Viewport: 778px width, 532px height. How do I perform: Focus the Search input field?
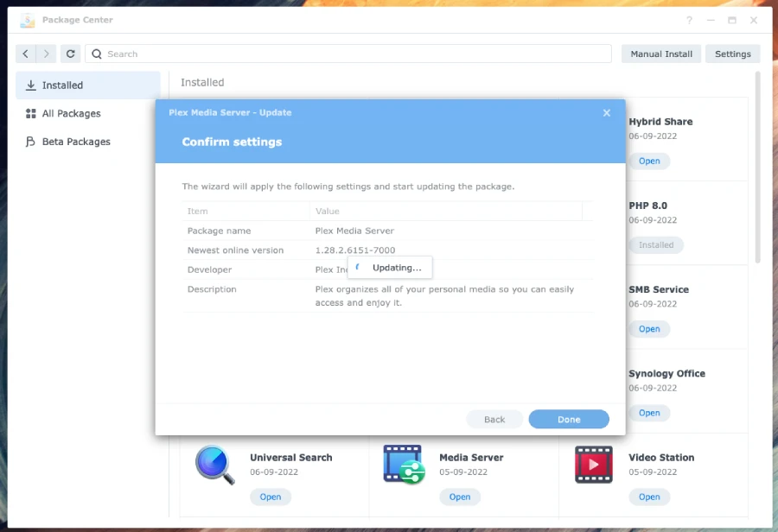(348, 54)
